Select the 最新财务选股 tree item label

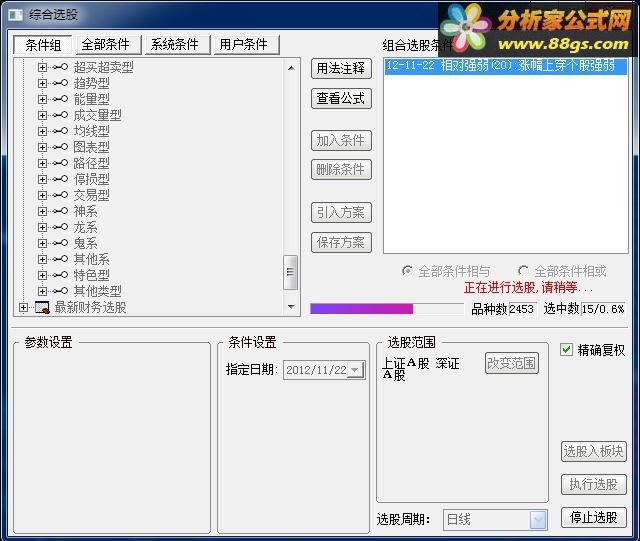point(91,307)
